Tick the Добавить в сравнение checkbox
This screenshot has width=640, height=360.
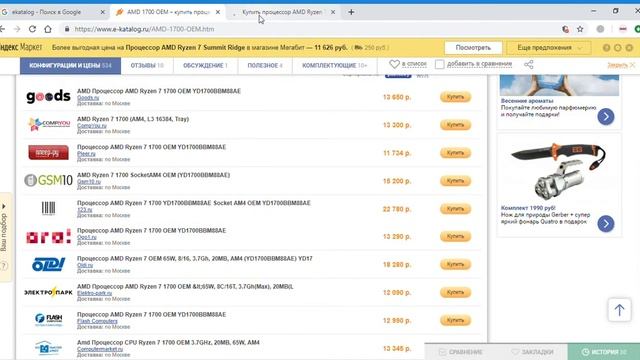coord(440,64)
